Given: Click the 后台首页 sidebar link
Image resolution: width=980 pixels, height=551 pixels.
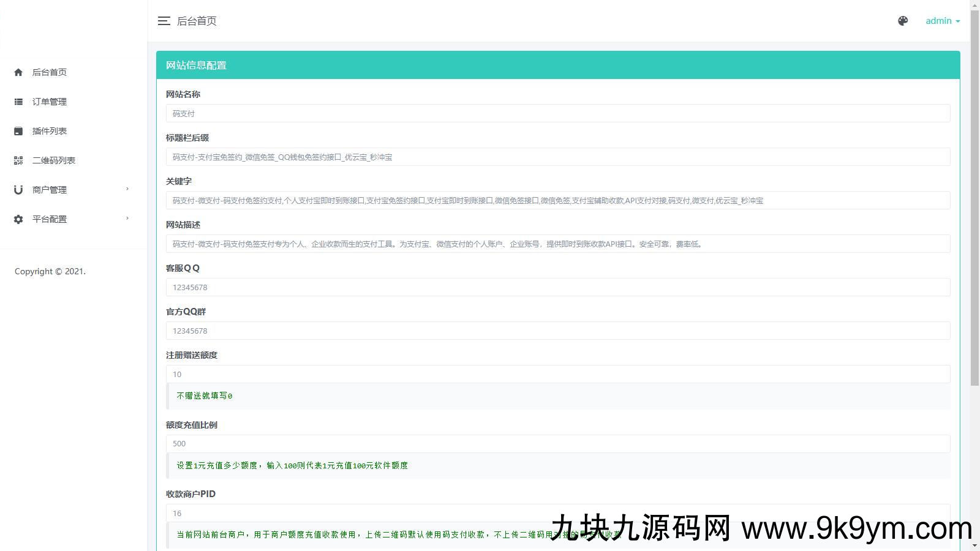Looking at the screenshot, I should pos(50,72).
